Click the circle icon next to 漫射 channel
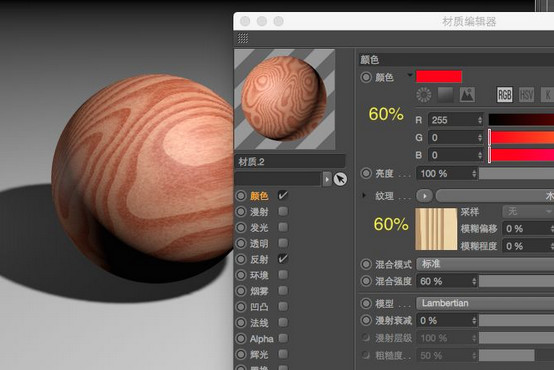The width and height of the screenshot is (554, 370). click(241, 211)
